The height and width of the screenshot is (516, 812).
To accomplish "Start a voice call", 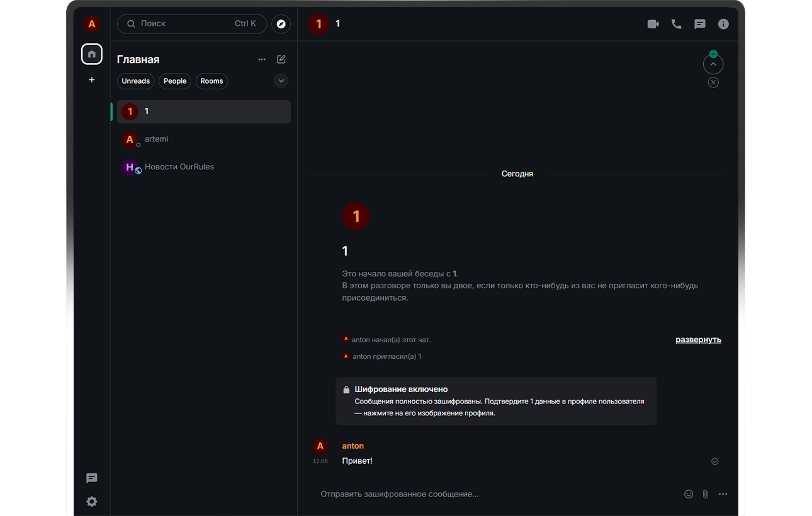I will click(676, 24).
